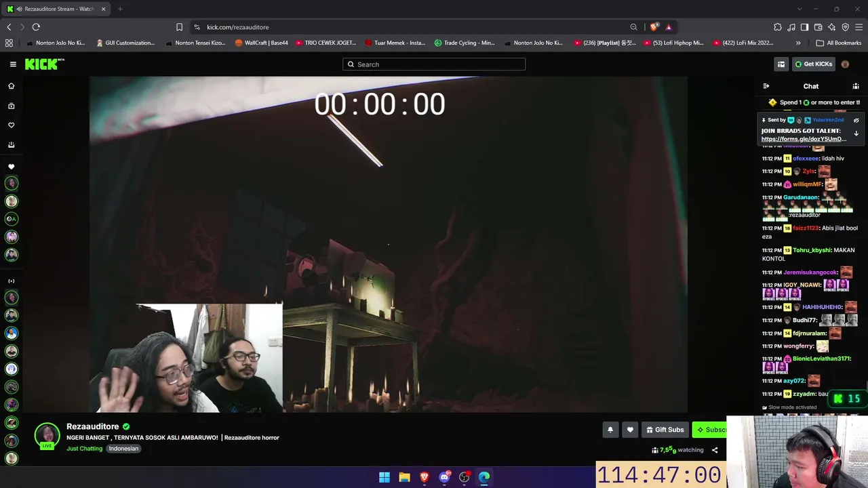Open the Just Chatting category link

84,449
